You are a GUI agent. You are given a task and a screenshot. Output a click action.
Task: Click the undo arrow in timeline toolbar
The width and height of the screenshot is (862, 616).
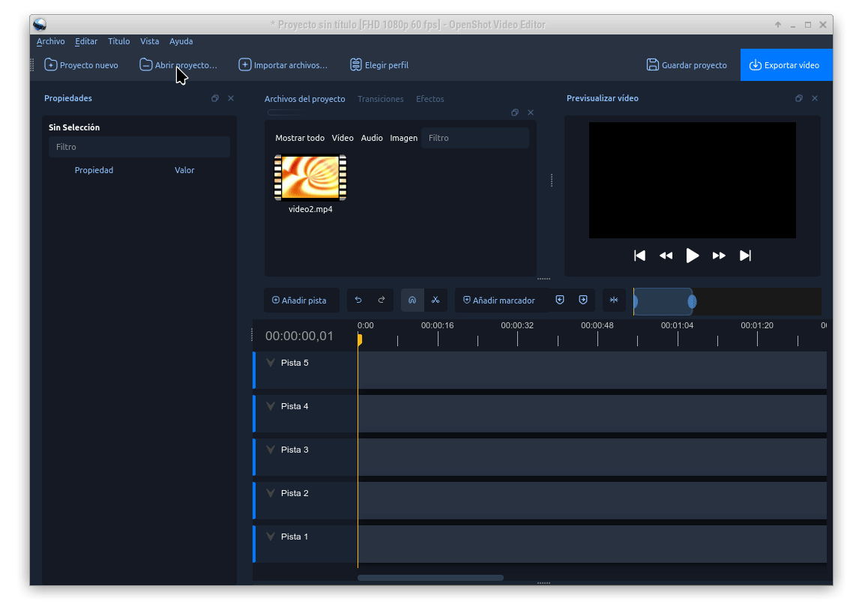[x=358, y=301]
